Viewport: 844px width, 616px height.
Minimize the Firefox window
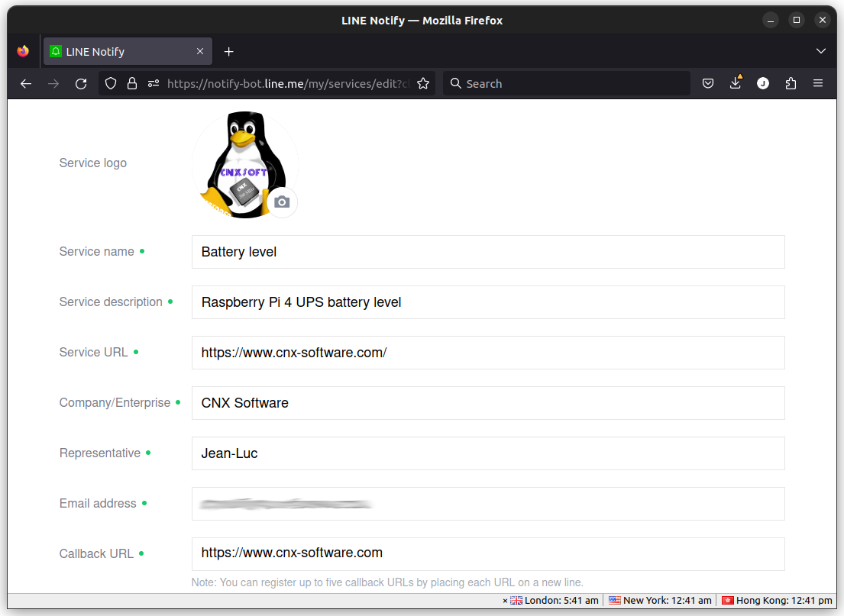[x=770, y=21]
